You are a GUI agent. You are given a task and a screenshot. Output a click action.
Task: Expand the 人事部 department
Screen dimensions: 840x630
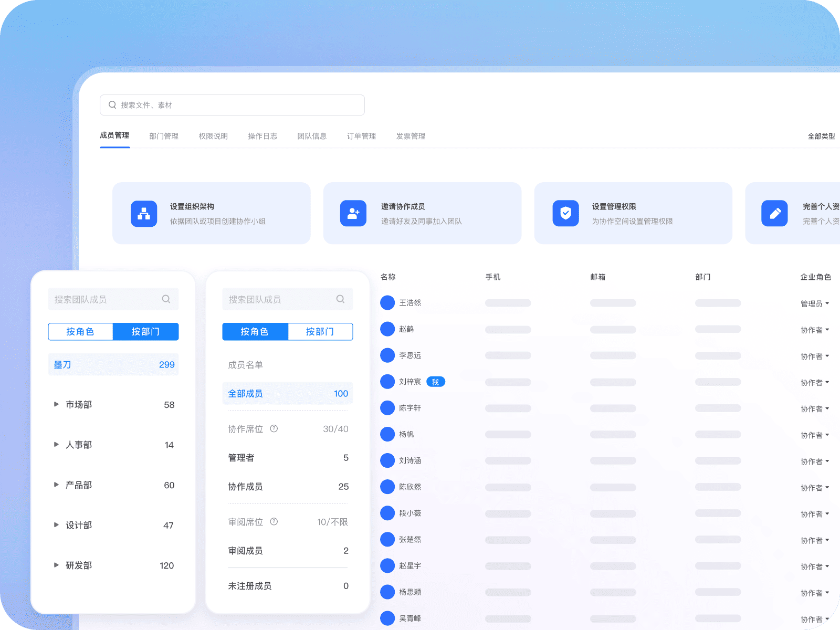(x=56, y=445)
